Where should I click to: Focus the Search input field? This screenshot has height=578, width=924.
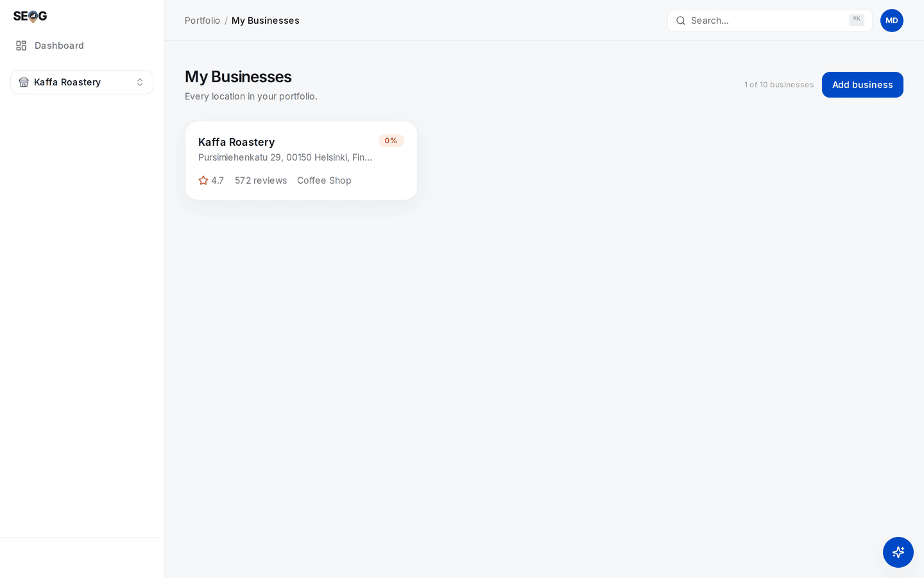(x=769, y=21)
